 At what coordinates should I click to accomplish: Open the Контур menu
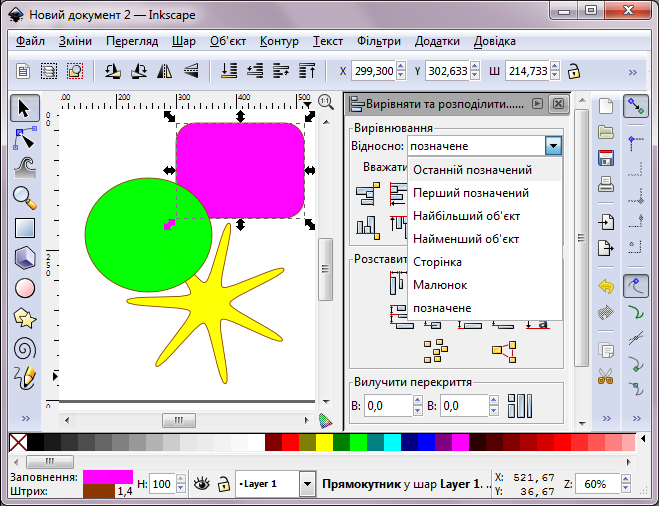pos(279,41)
